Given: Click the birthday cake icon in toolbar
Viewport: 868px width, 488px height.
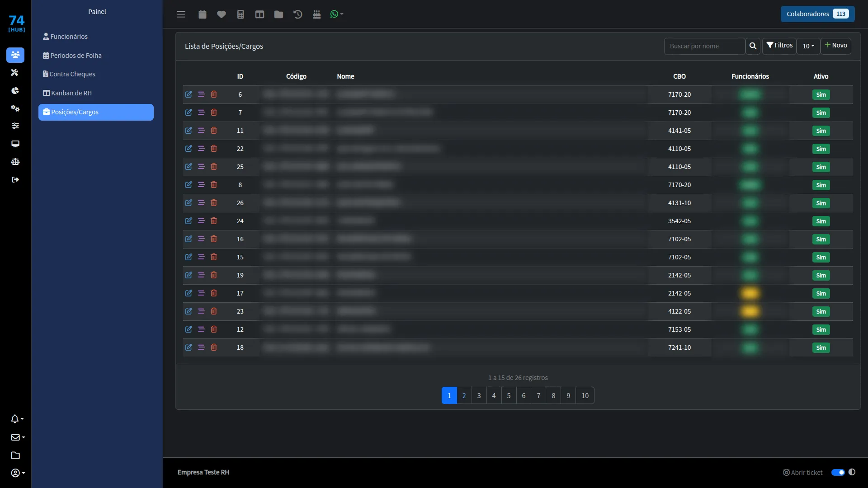Looking at the screenshot, I should pos(316,14).
